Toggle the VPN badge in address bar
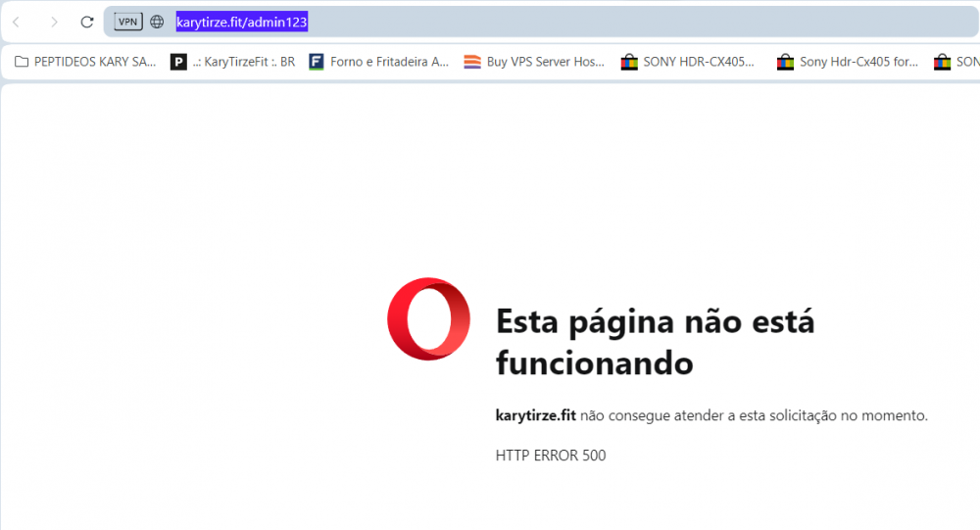This screenshot has width=980, height=530. click(128, 22)
